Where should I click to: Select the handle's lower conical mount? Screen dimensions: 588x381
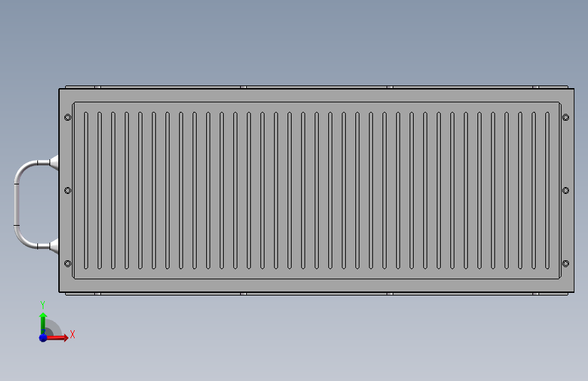[x=54, y=246]
